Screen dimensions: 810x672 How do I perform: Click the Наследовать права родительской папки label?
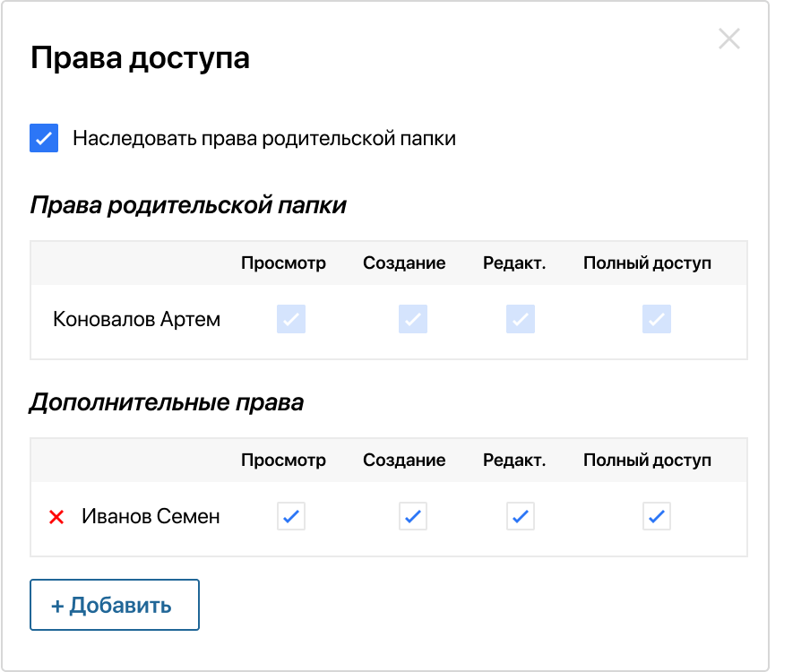click(x=264, y=138)
